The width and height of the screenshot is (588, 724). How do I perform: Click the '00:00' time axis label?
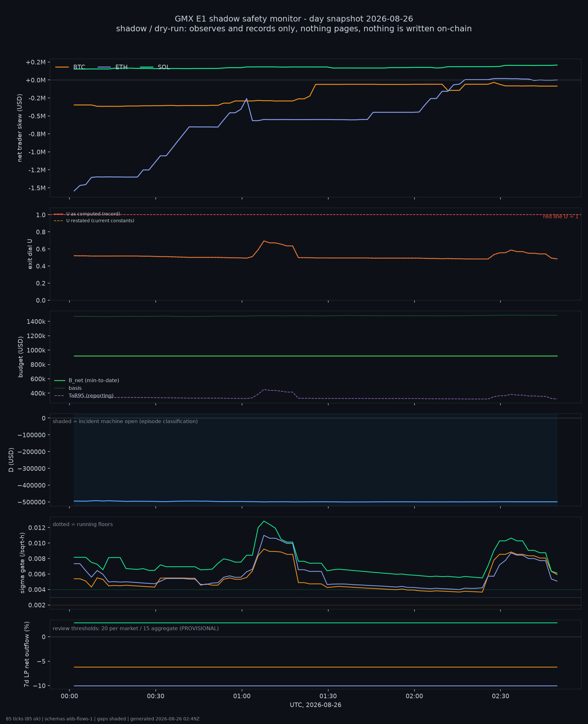(69, 697)
